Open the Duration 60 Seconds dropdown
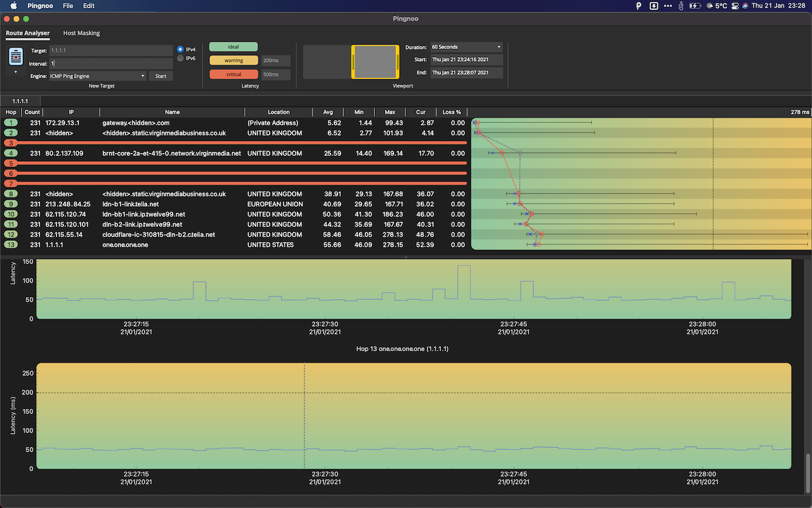This screenshot has height=508, width=812. pyautogui.click(x=466, y=47)
